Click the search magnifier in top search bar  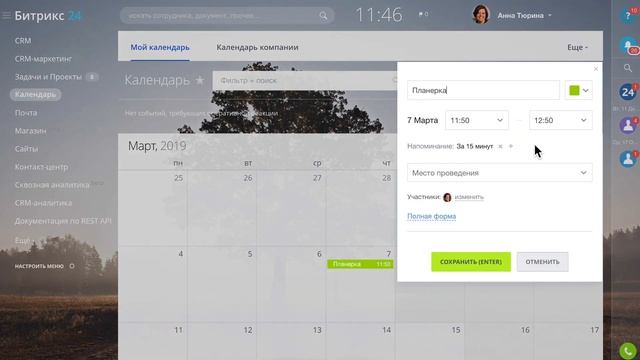pos(323,16)
